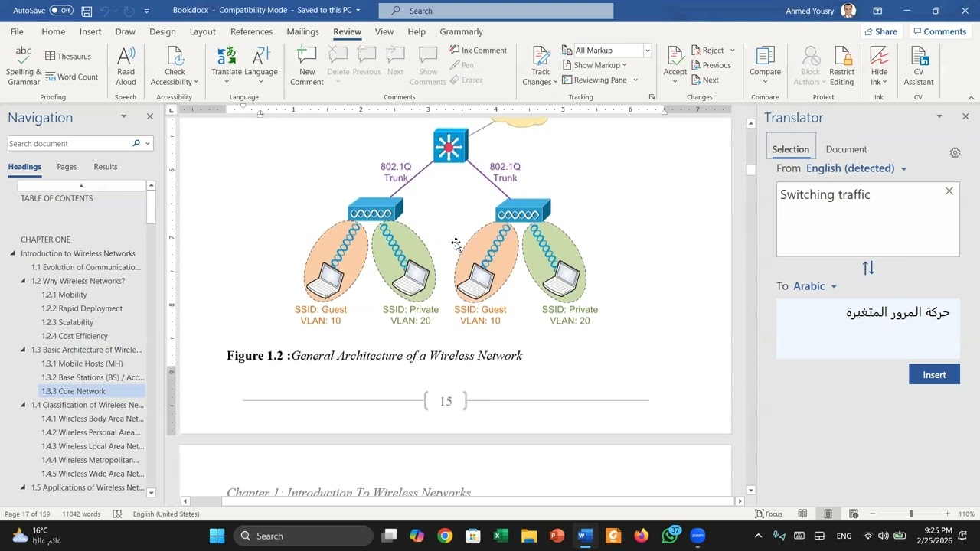This screenshot has width=980, height=551.
Task: Clear the Switching traffic text
Action: click(x=949, y=191)
